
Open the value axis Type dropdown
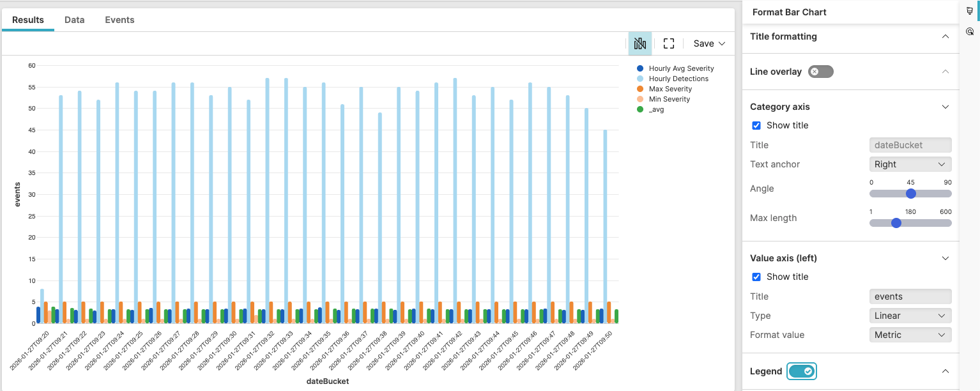click(x=910, y=316)
